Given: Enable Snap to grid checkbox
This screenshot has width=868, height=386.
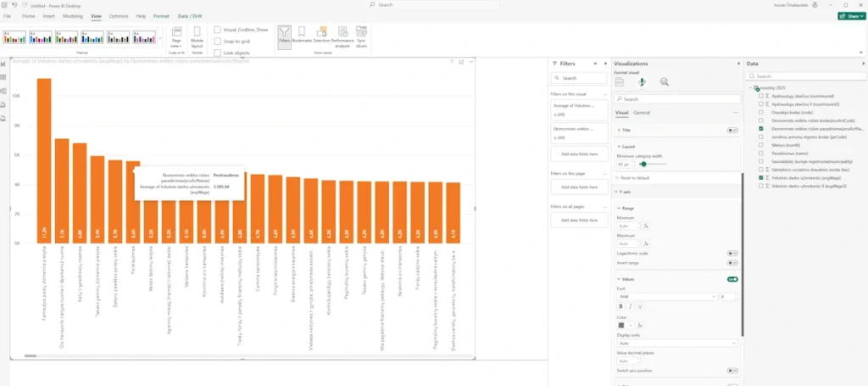Looking at the screenshot, I should click(218, 42).
